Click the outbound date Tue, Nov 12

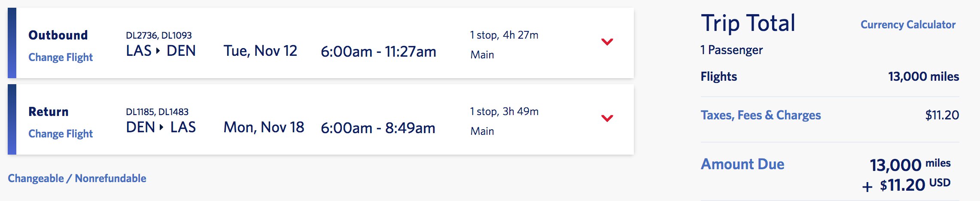[x=260, y=51]
